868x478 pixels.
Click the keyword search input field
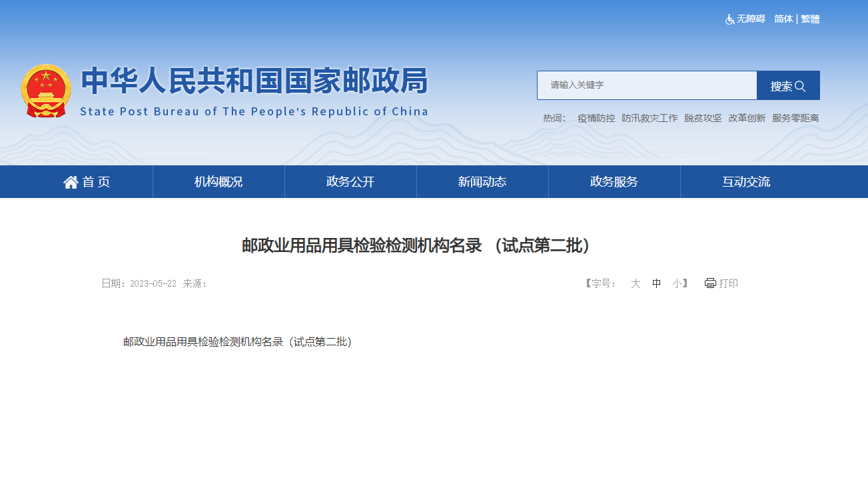[647, 85]
